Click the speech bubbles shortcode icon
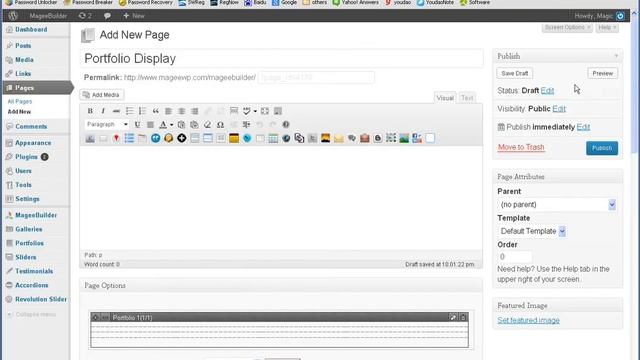Image resolution: width=640 pixels, height=360 pixels. click(x=351, y=138)
